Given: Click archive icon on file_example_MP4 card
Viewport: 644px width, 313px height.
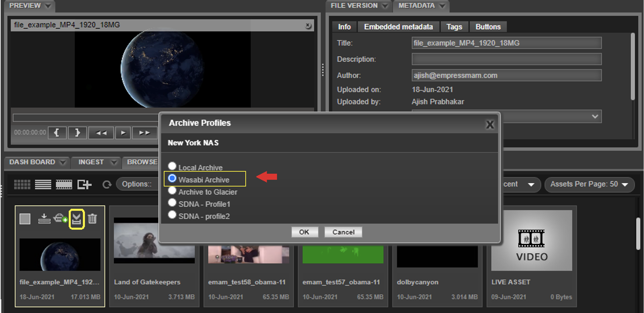Looking at the screenshot, I should (x=77, y=219).
